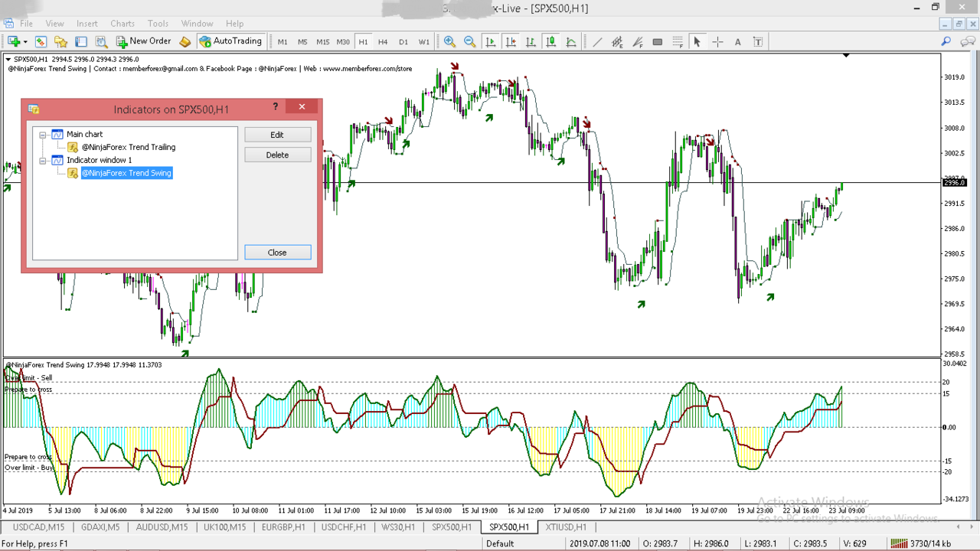Select the Equidistant Channel tool

pos(617,41)
